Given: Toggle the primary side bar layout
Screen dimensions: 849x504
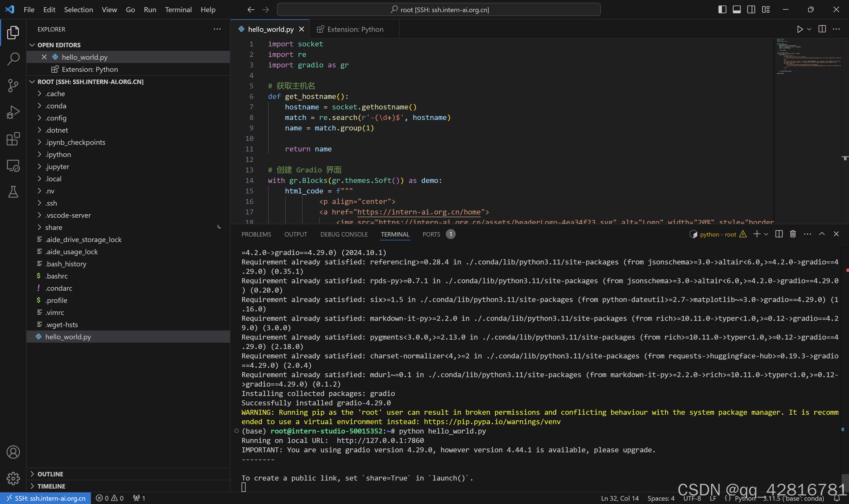Looking at the screenshot, I should [722, 9].
